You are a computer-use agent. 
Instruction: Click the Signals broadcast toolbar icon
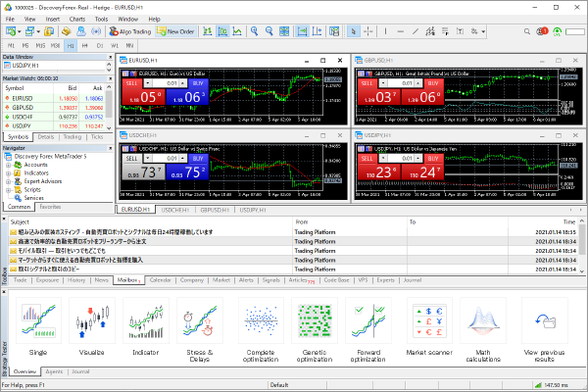96,31
